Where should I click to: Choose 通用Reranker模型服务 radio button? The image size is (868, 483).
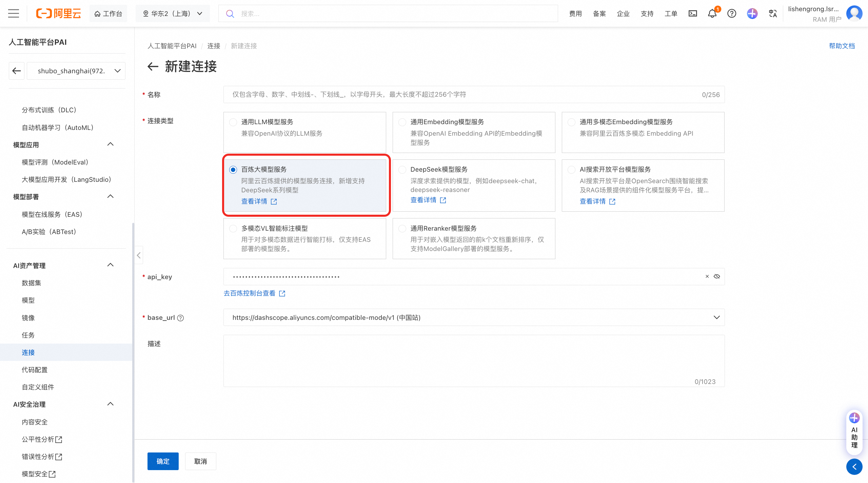(x=402, y=229)
